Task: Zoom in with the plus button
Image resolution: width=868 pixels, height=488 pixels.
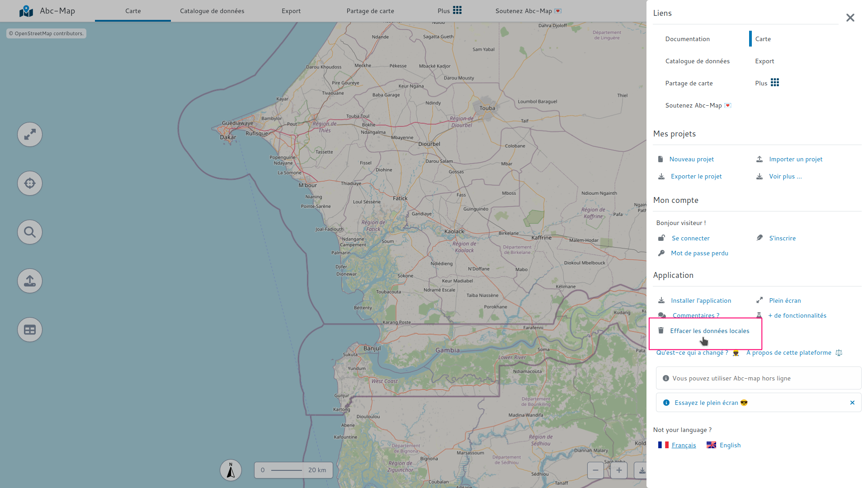Action: (x=619, y=470)
